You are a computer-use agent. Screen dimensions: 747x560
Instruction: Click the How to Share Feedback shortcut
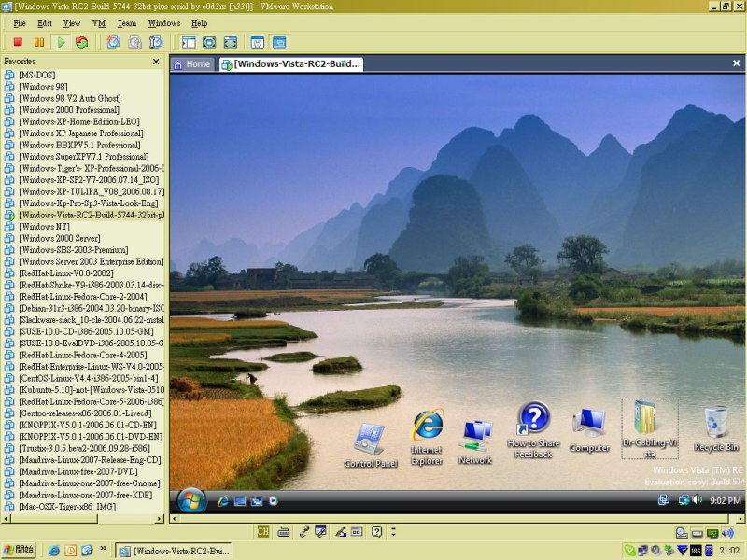tap(533, 430)
